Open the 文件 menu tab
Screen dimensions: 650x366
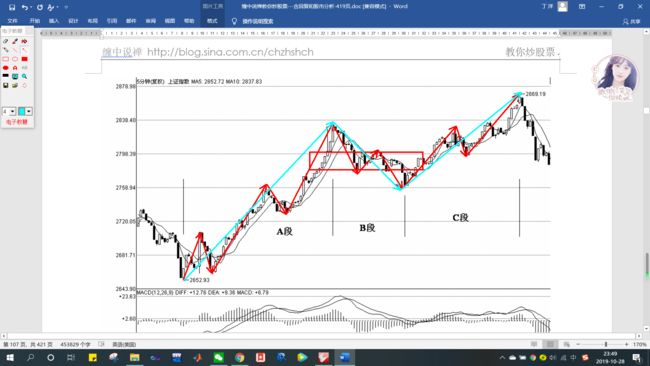[12, 21]
